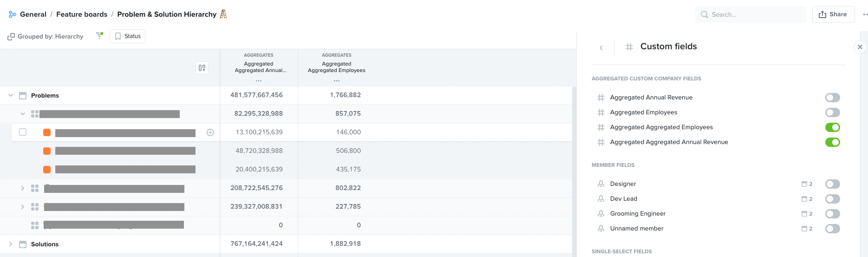Open the filter icon with green dot
The width and height of the screenshot is (868, 257).
pos(99,36)
